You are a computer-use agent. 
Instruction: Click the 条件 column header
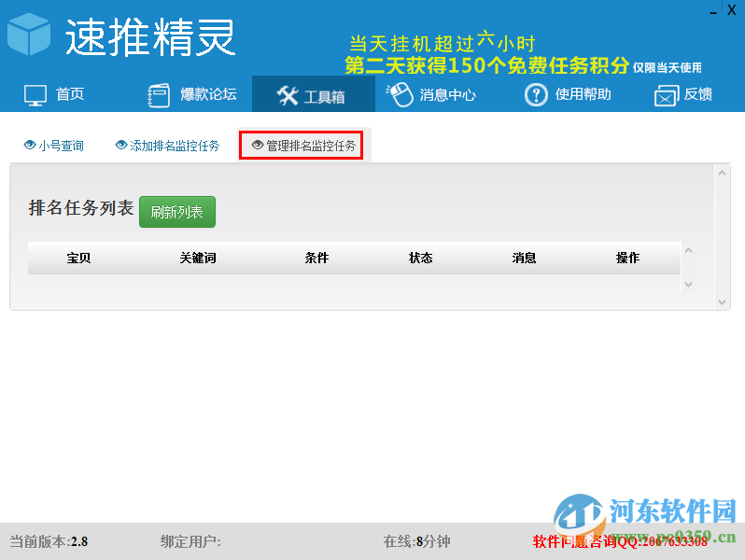point(316,258)
